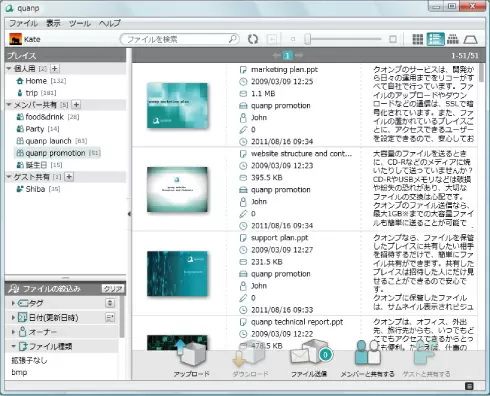Go to previous page arrow
Viewport: 490px width, 396px height.
click(276, 55)
